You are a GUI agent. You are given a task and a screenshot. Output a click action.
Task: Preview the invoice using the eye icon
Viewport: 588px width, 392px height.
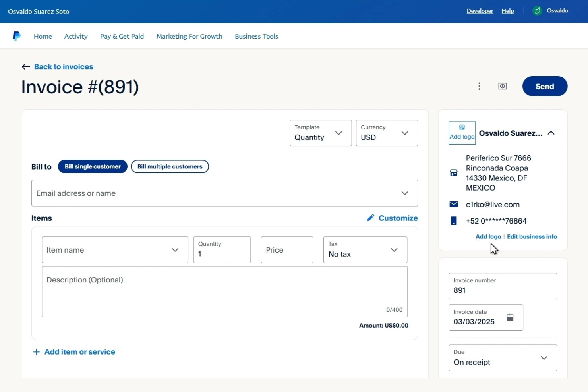point(502,86)
